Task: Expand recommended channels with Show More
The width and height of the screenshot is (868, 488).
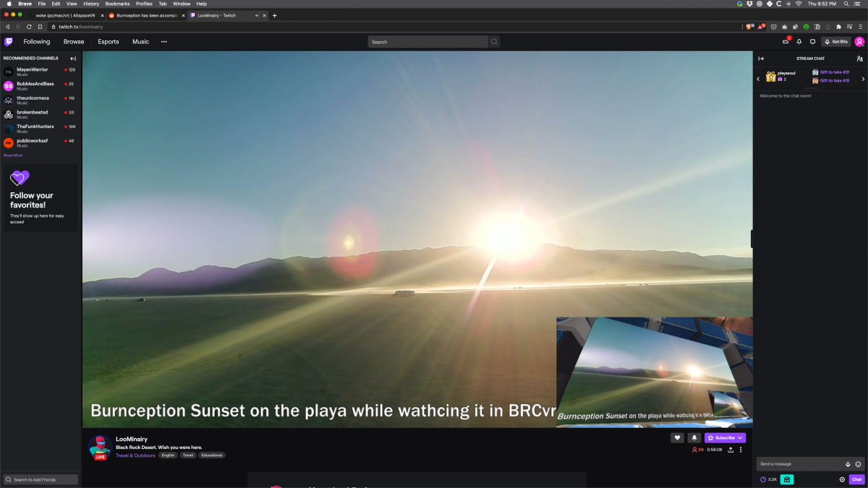Action: pos(13,155)
